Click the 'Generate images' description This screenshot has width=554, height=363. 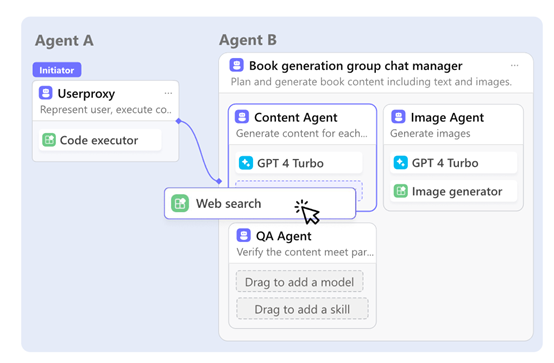pos(430,133)
